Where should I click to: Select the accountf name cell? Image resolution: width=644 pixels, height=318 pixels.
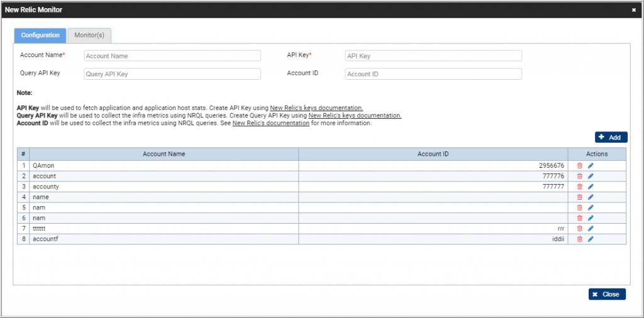[164, 239]
